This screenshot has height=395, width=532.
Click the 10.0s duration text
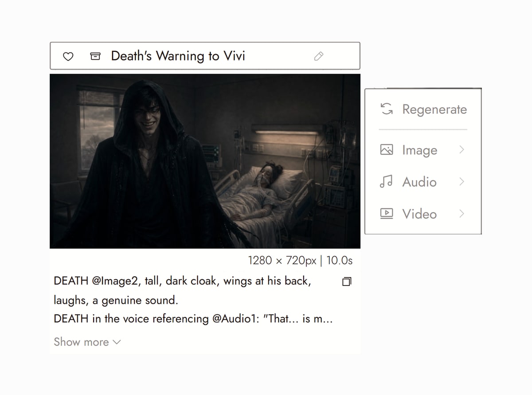click(x=339, y=260)
